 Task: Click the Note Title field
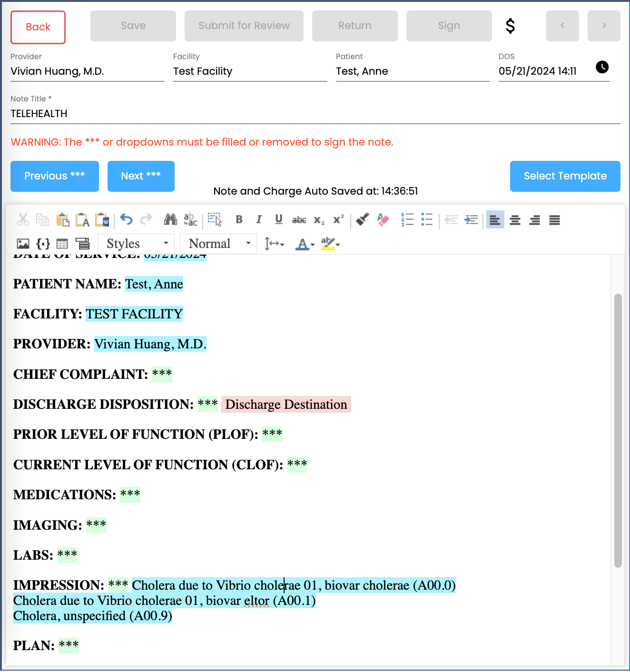[x=314, y=114]
